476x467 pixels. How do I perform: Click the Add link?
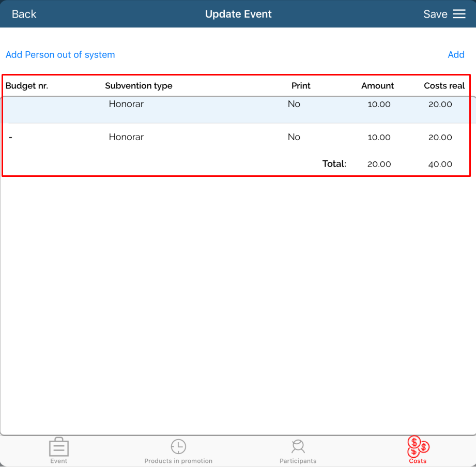pyautogui.click(x=456, y=55)
